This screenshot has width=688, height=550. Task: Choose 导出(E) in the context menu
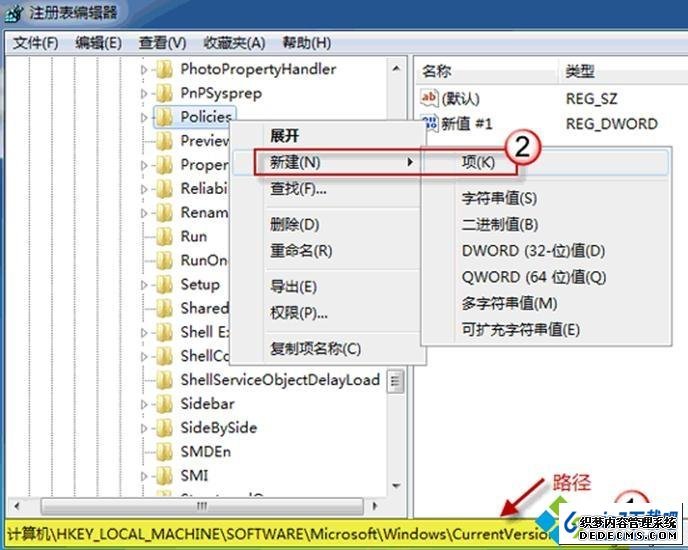point(327,287)
